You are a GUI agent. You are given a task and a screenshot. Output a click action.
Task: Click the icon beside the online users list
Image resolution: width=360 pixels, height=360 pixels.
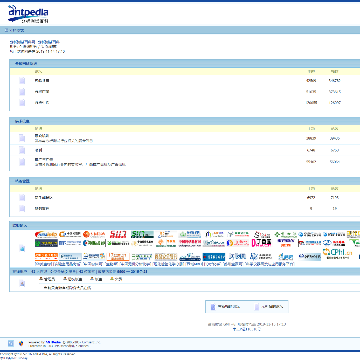coord(22,283)
